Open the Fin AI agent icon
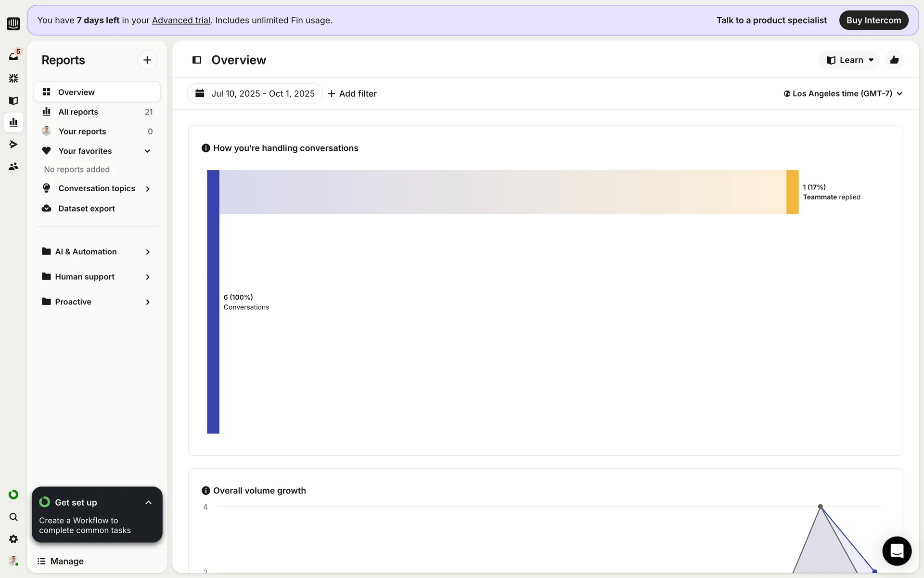Screen dimensions: 924x578 13,78
